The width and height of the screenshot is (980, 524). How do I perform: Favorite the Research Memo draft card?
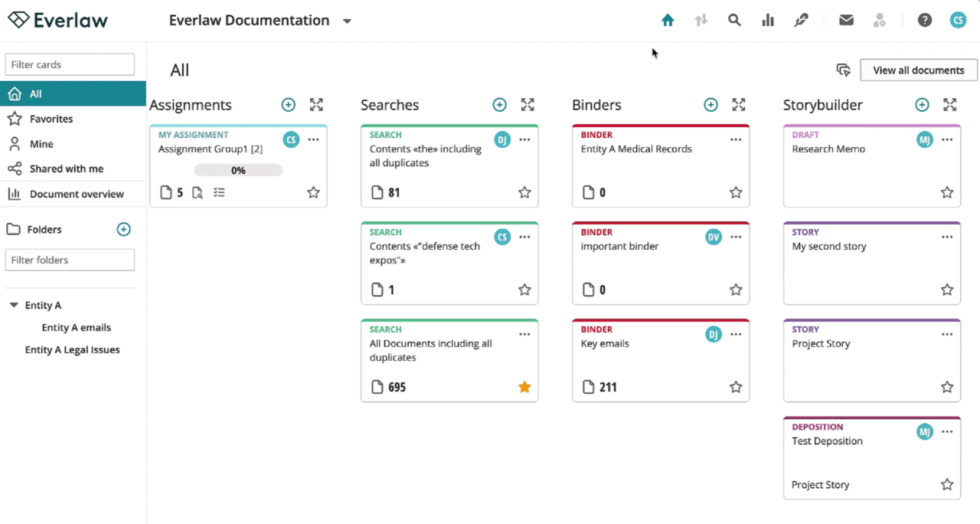pyautogui.click(x=947, y=193)
